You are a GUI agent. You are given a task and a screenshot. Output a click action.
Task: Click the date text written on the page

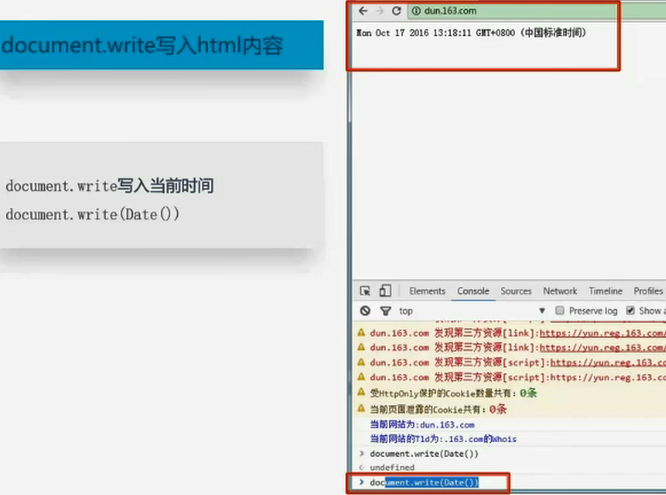[471, 33]
